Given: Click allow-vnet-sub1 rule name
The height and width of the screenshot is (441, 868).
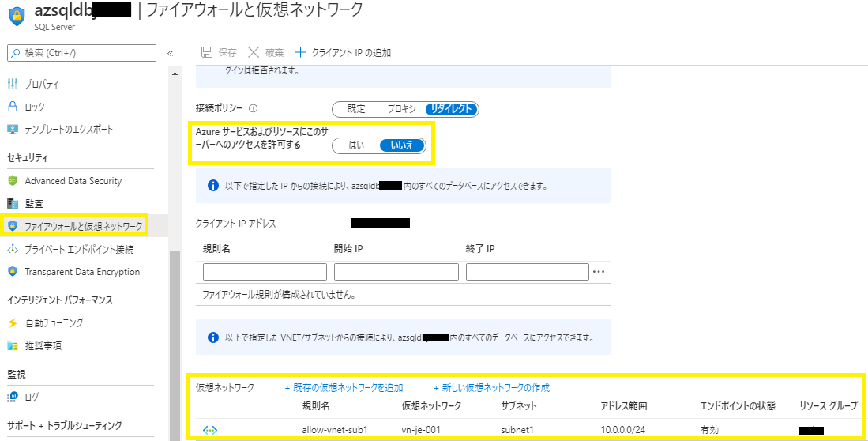Looking at the screenshot, I should click(335, 429).
